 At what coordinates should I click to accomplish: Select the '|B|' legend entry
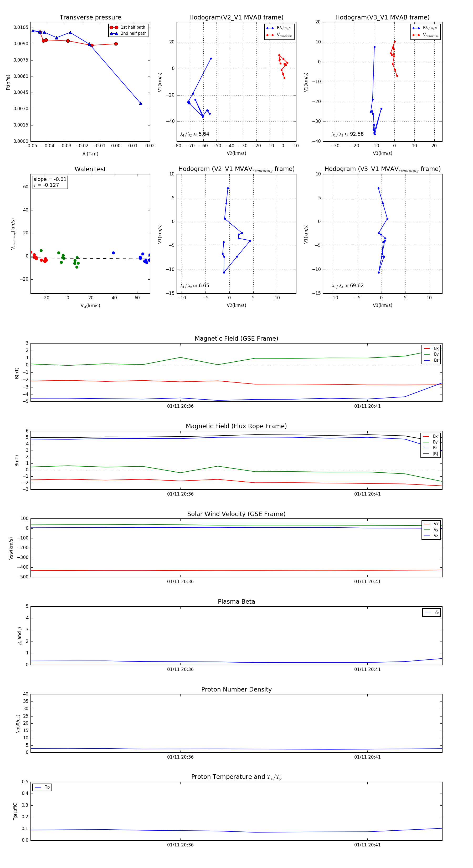tap(431, 454)
